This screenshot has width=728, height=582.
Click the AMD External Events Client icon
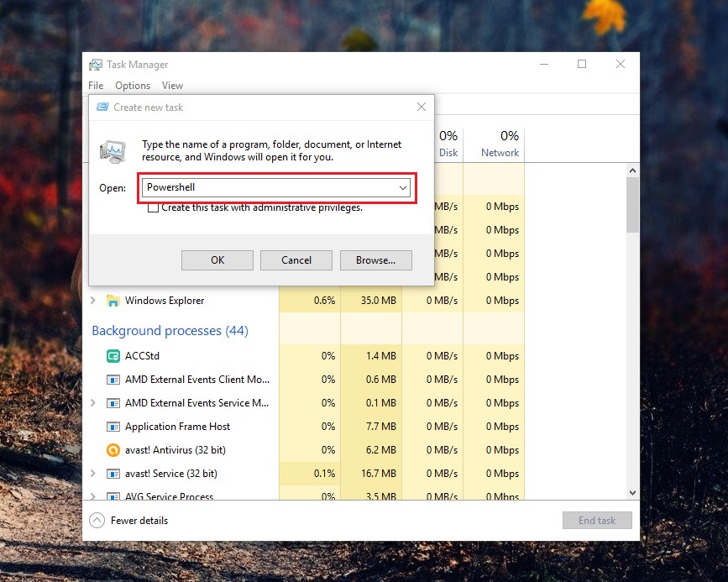coord(113,380)
